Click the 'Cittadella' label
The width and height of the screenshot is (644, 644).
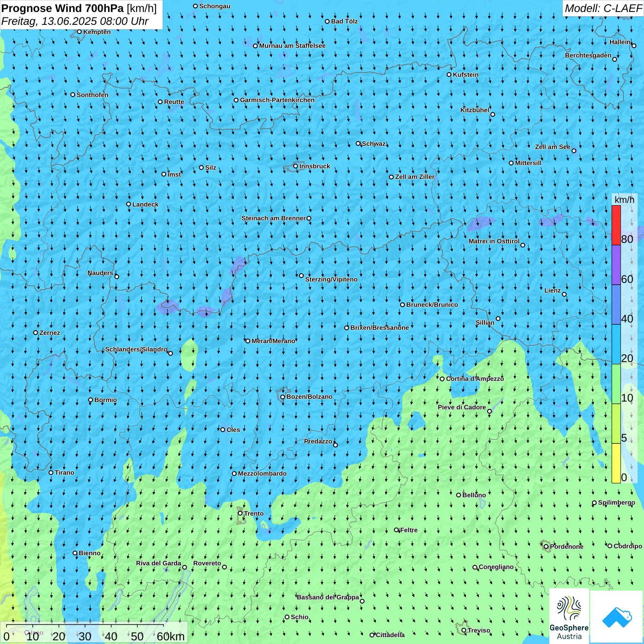[x=391, y=635]
